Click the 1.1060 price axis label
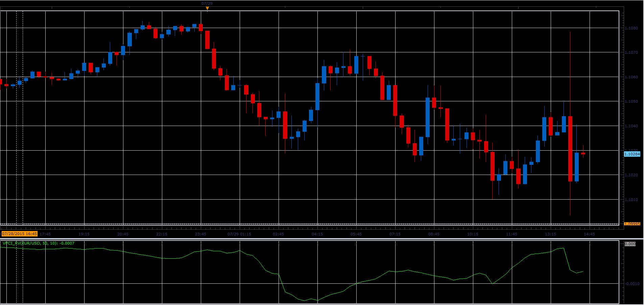Screen dimensions: 644x305 tap(631, 77)
